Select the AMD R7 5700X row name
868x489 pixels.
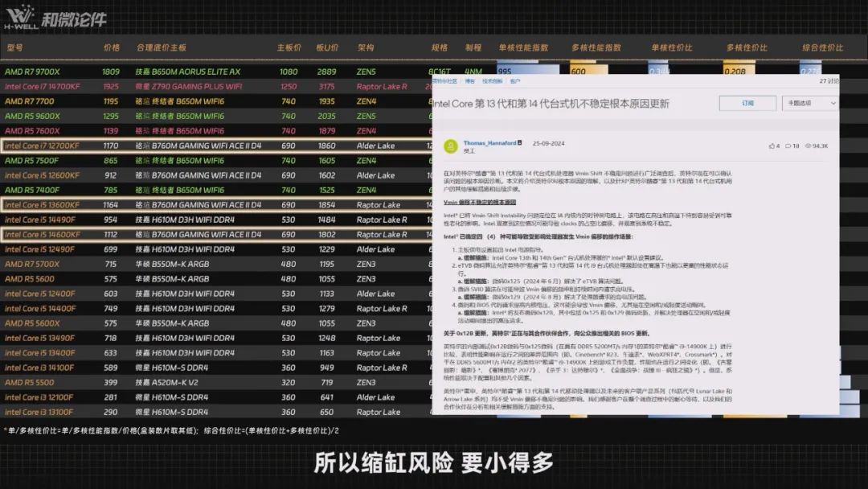32,264
